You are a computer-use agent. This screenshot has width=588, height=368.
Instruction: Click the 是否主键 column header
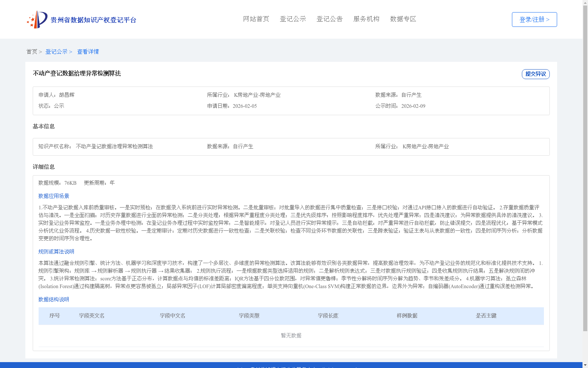point(486,316)
